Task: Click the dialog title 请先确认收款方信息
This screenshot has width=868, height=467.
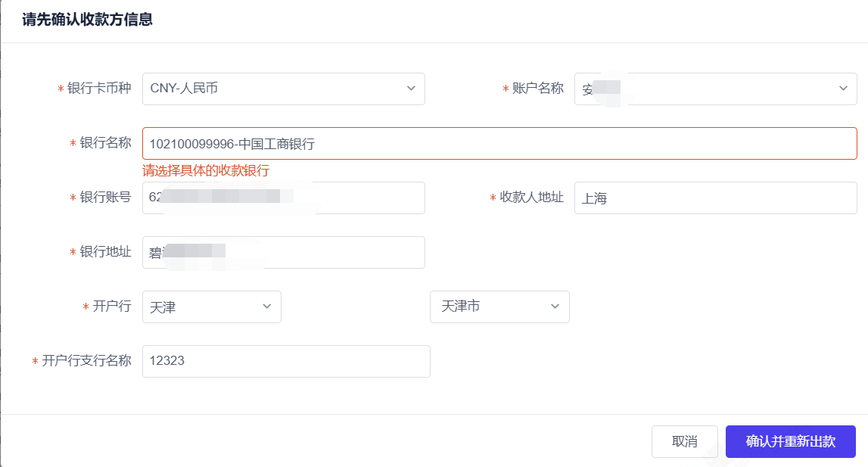Action: (x=88, y=20)
